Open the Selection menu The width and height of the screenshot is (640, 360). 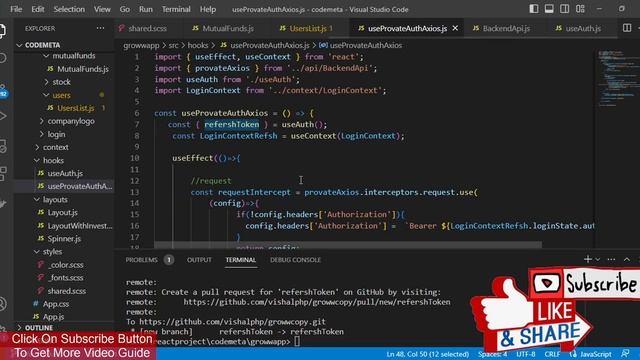[x=69, y=9]
